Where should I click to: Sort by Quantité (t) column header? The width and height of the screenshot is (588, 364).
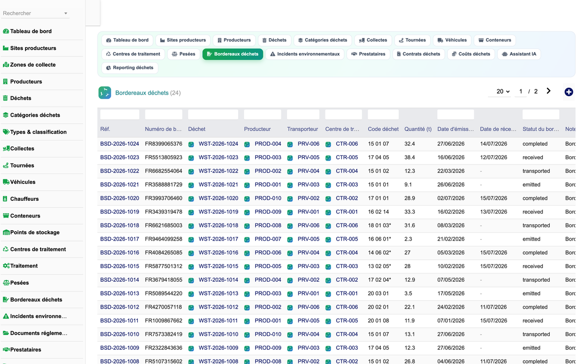(x=418, y=129)
